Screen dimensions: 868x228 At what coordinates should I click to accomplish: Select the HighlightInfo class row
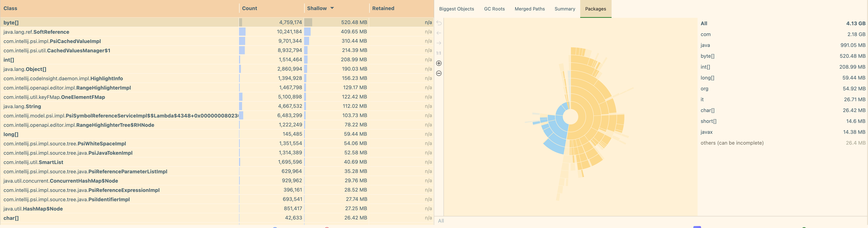click(217, 78)
